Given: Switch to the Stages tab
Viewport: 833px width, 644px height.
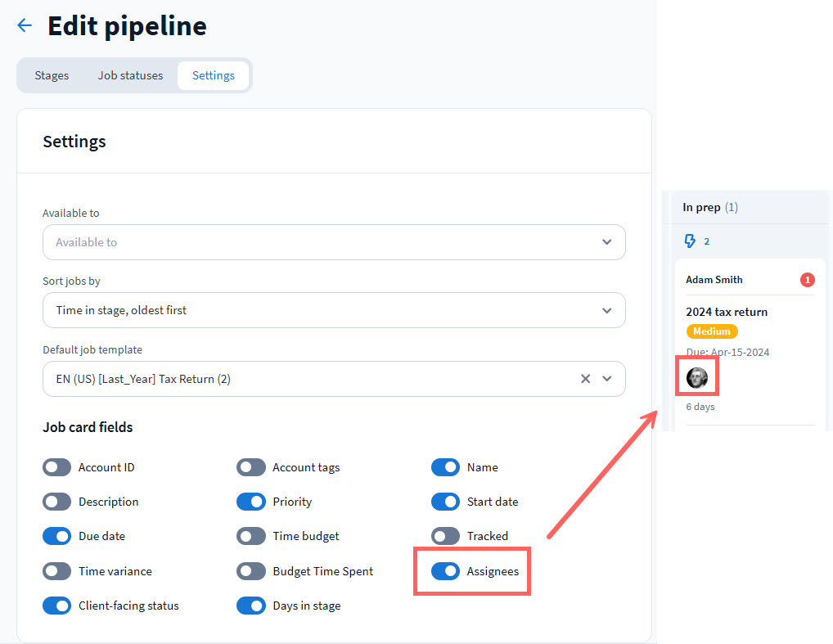Looking at the screenshot, I should [x=52, y=75].
